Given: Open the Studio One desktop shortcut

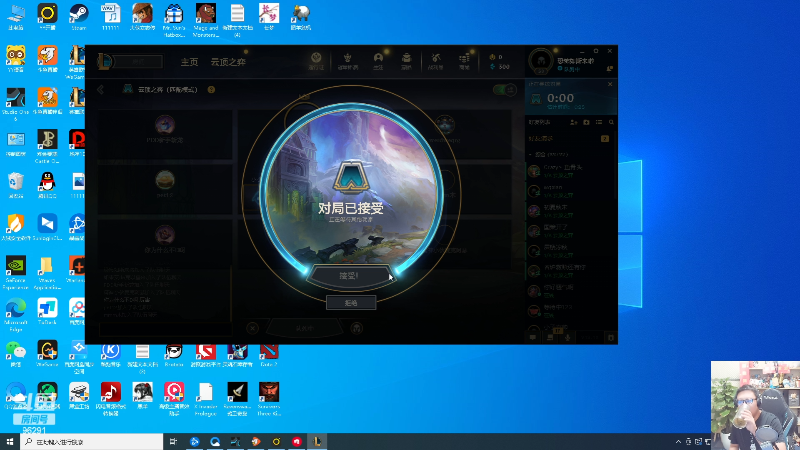Looking at the screenshot, I should (15, 104).
